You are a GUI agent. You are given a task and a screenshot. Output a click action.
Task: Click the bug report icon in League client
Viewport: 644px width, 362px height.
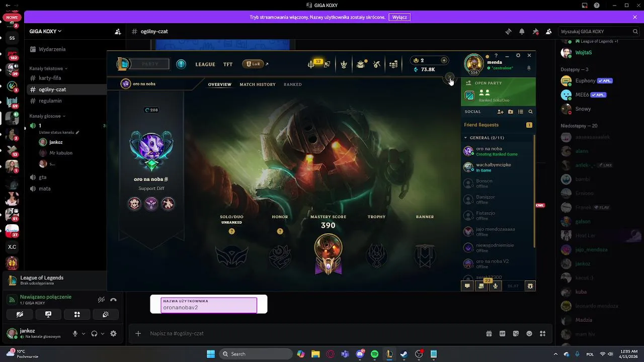tap(530, 286)
